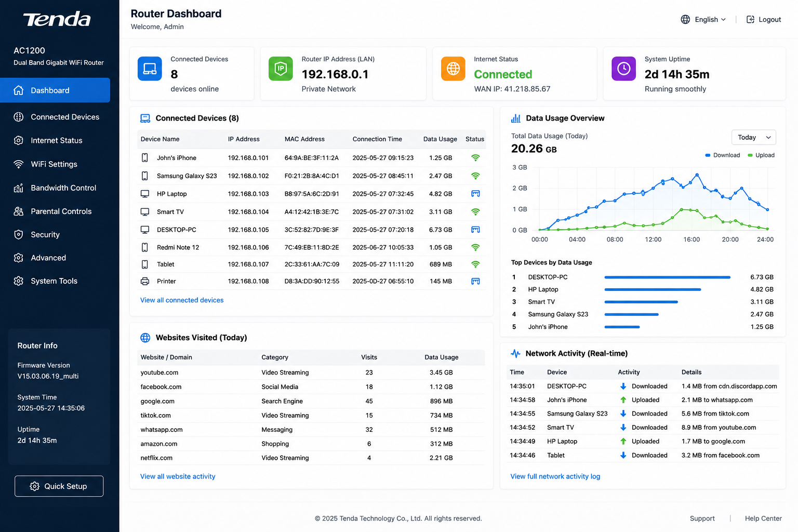Toggle the Upload series in chart legend
Screen dimensions: 798x532
(x=761, y=155)
